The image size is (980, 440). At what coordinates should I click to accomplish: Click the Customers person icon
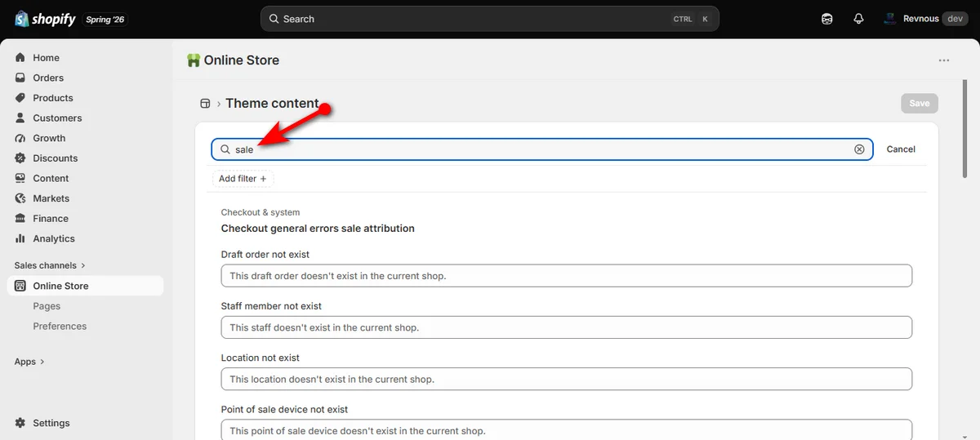[x=20, y=118]
